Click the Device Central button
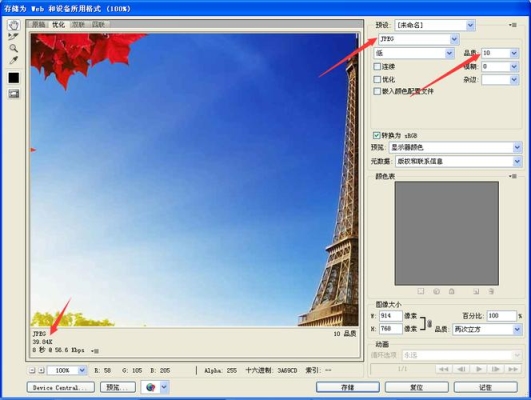 pos(61,387)
